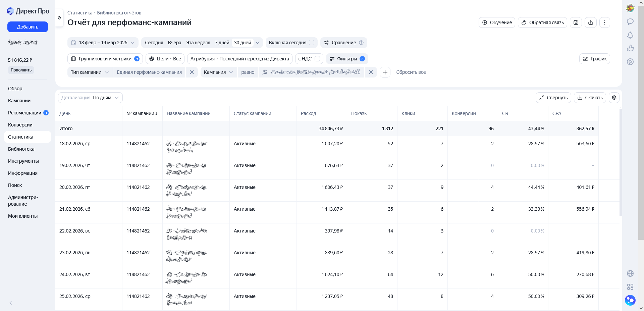Expand the sidebar with double-chevron icon
Image resolution: width=644 pixels, height=311 pixels.
pyautogui.click(x=59, y=18)
